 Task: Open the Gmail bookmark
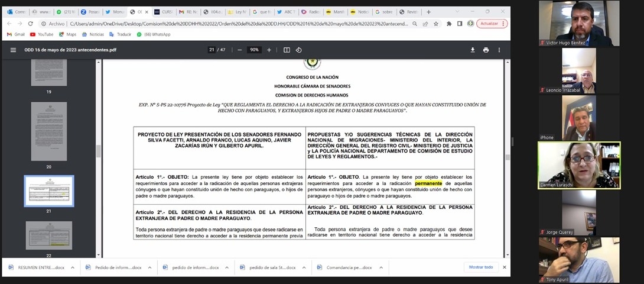[x=15, y=34]
